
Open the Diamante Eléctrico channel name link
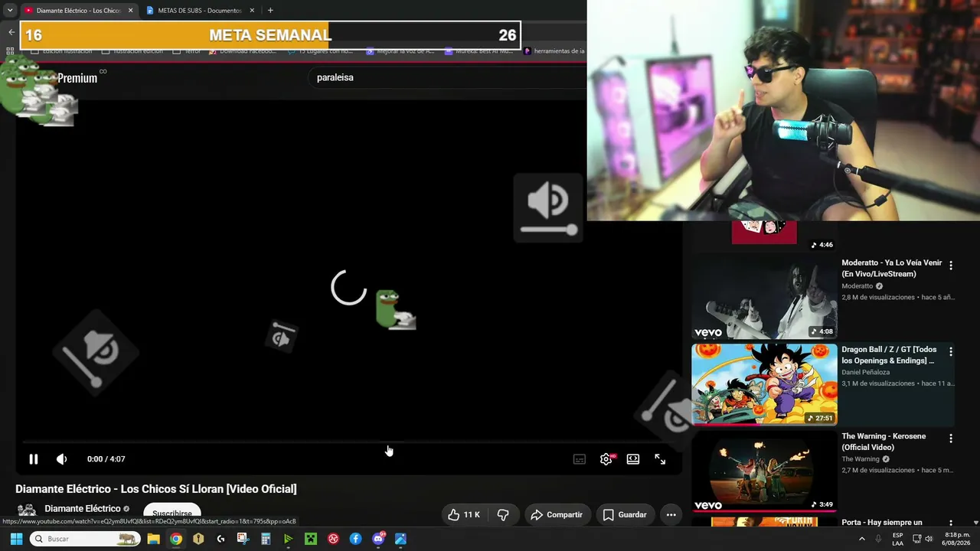[83, 509]
